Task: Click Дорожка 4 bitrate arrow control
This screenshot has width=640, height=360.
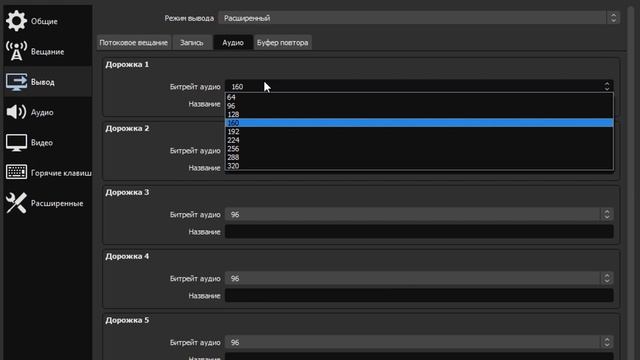Action: click(607, 278)
